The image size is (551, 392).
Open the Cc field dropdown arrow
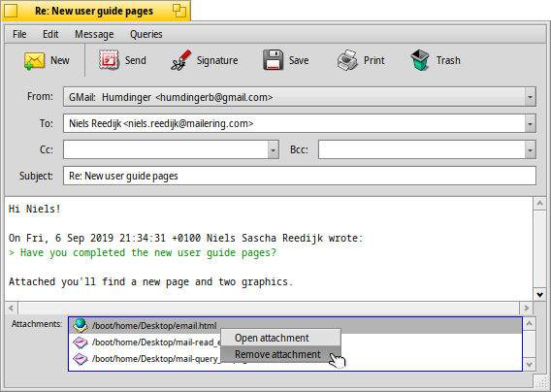pyautogui.click(x=273, y=150)
